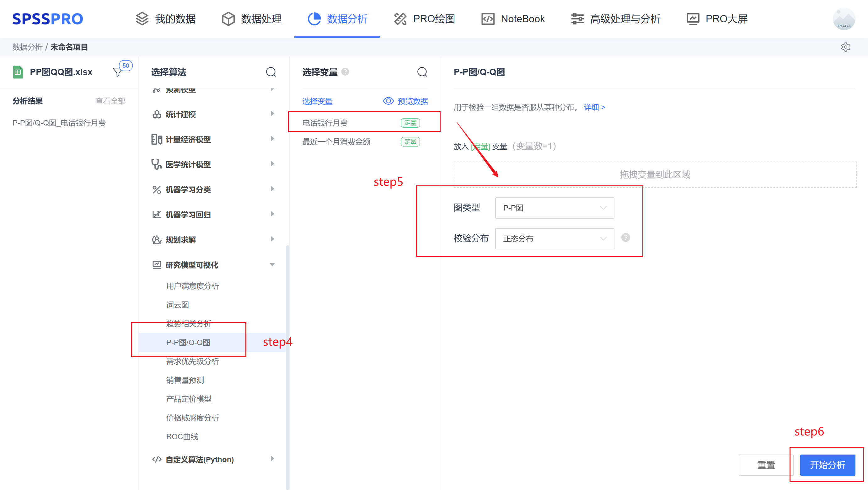Select 需求优先级分析 algorithm

pos(192,361)
